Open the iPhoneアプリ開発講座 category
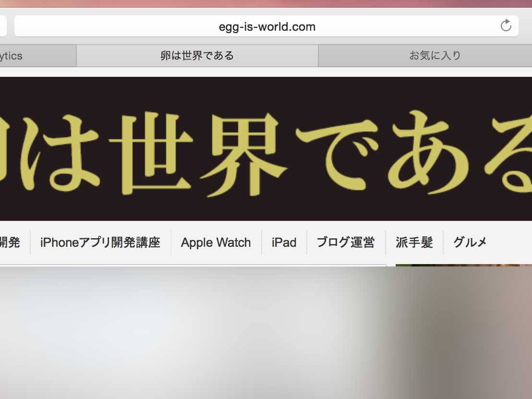532x399 pixels. pyautogui.click(x=100, y=242)
